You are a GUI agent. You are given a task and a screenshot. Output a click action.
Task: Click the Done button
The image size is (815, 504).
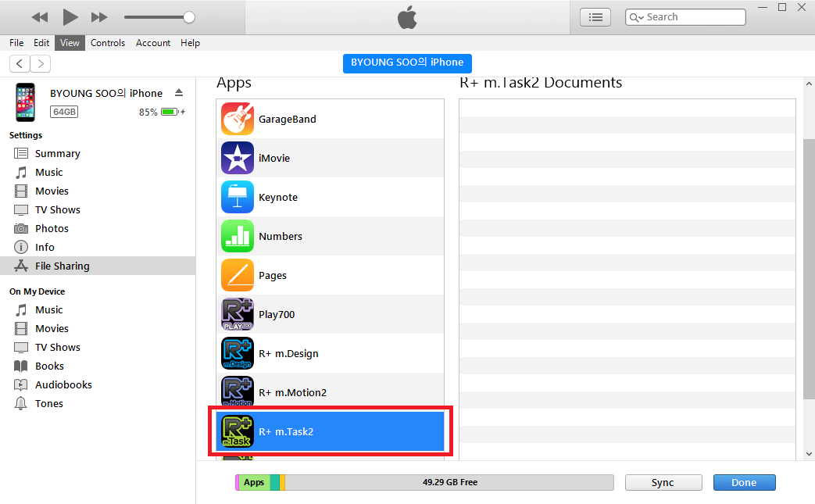coord(745,482)
